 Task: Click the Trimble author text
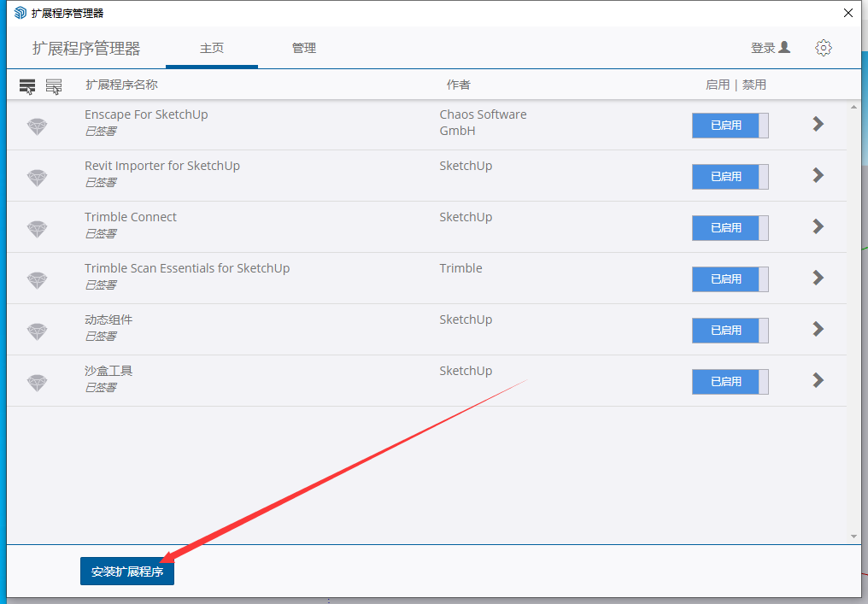coord(460,268)
